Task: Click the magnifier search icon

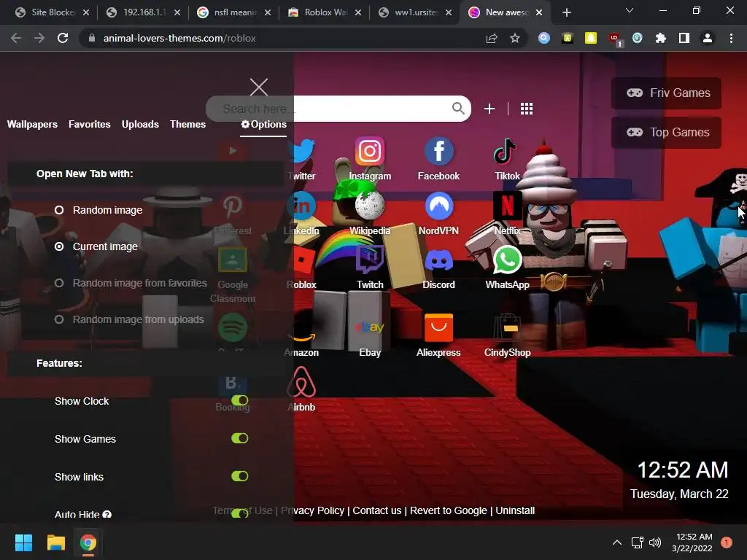Action: tap(458, 109)
